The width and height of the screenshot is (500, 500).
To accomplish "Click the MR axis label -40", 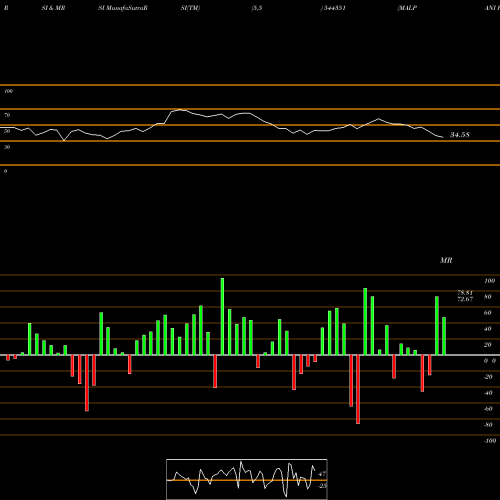I will [488, 393].
